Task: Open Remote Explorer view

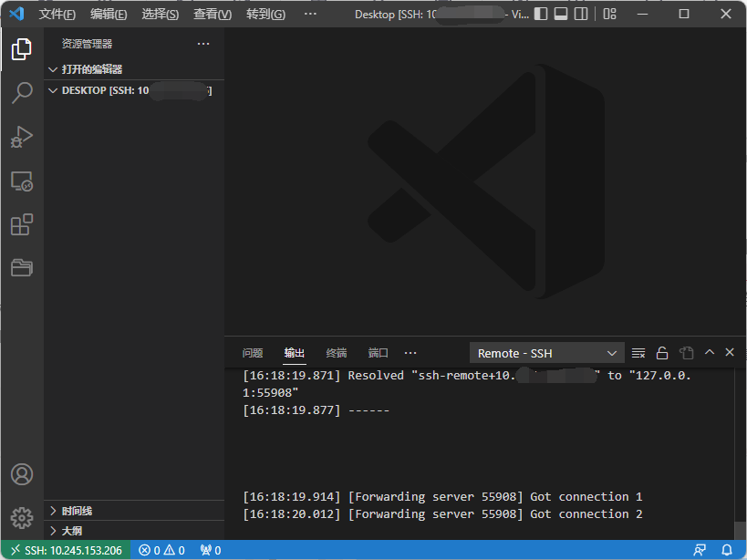Action: tap(22, 181)
